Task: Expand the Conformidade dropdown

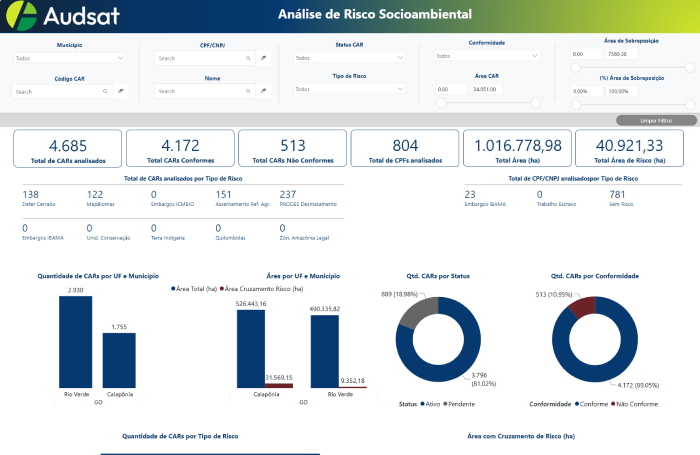Action: pos(488,56)
